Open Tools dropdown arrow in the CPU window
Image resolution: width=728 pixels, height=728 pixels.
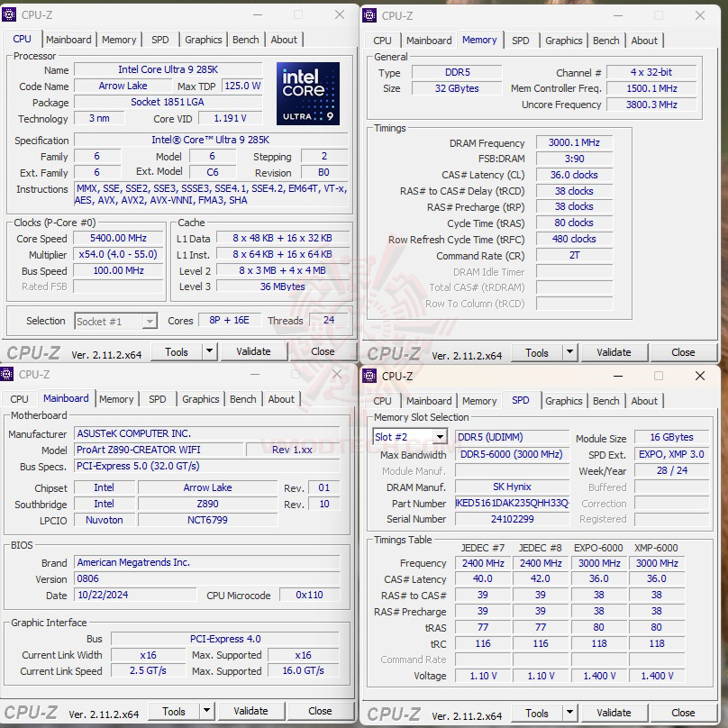(209, 351)
